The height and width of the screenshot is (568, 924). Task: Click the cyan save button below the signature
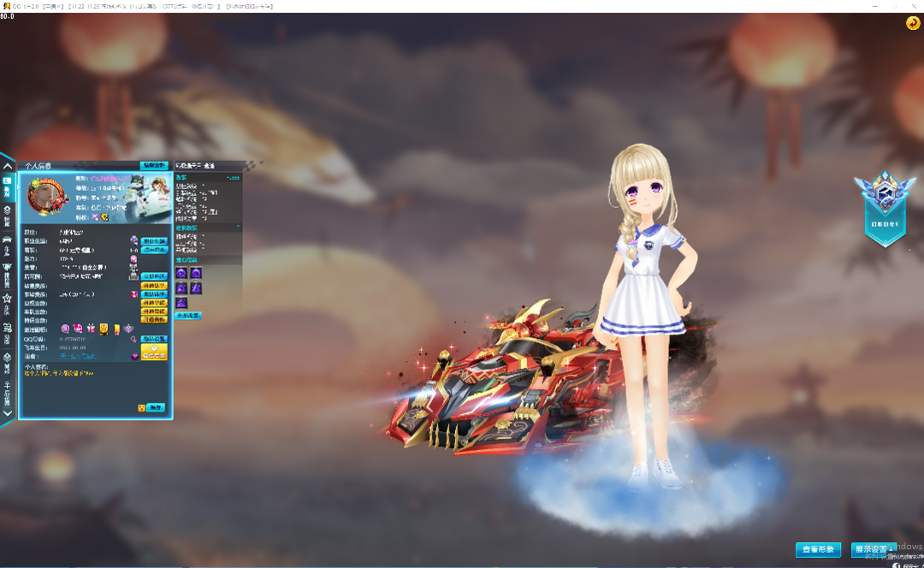click(x=156, y=407)
